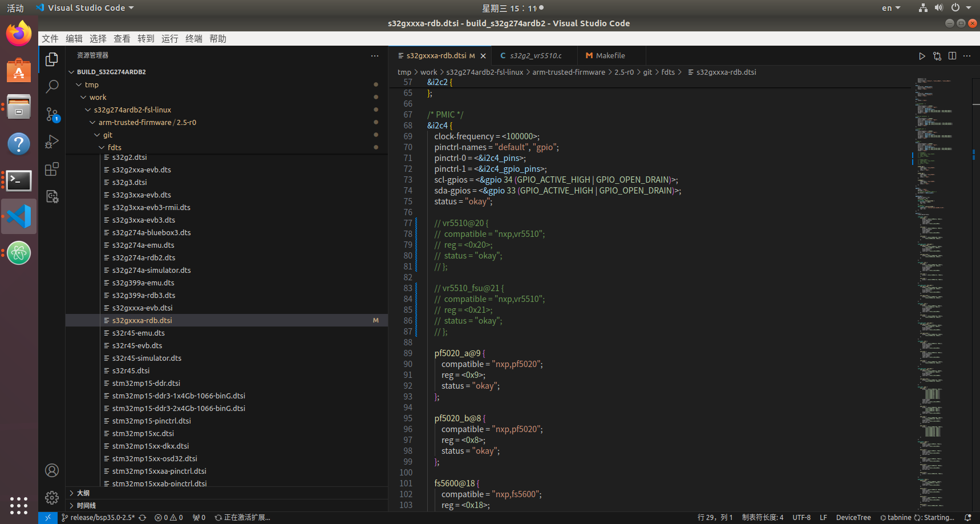The width and height of the screenshot is (980, 524).
Task: Open the Manage gear settings icon
Action: point(52,498)
